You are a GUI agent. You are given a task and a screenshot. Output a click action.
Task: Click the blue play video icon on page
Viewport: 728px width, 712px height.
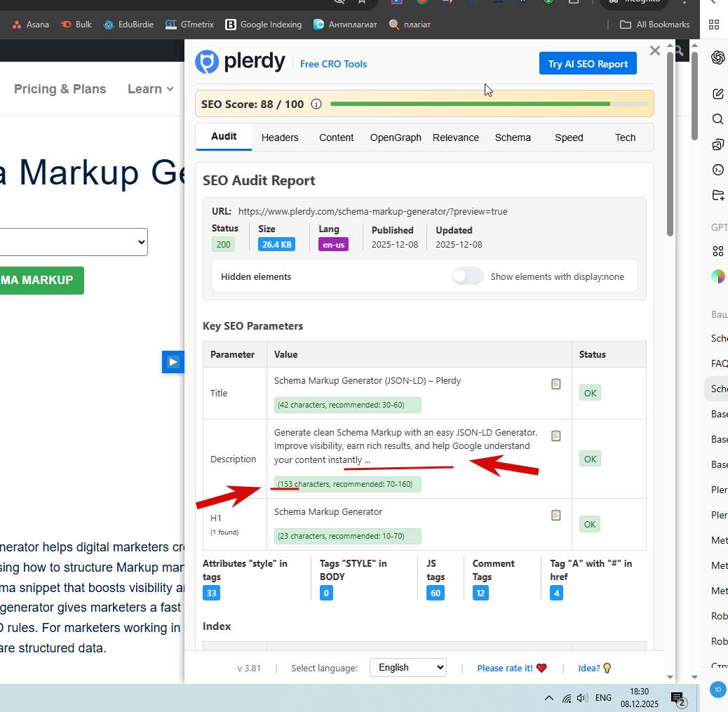[x=173, y=362]
